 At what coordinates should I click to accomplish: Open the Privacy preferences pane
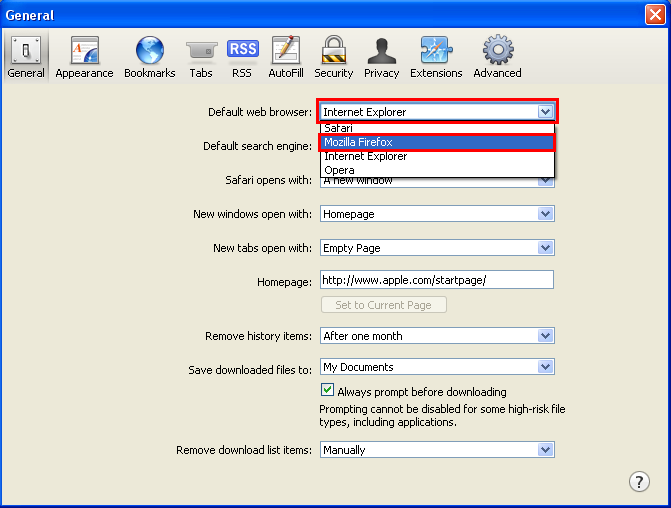point(381,57)
